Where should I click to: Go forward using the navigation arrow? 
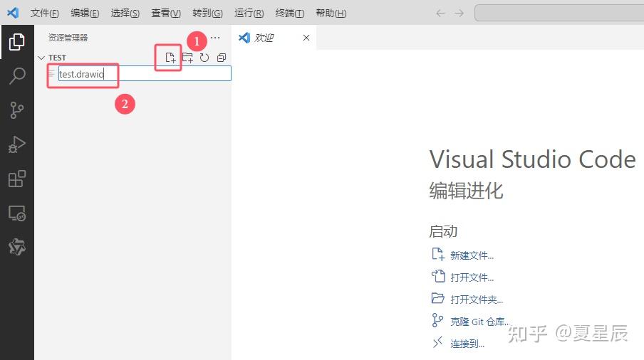point(459,13)
